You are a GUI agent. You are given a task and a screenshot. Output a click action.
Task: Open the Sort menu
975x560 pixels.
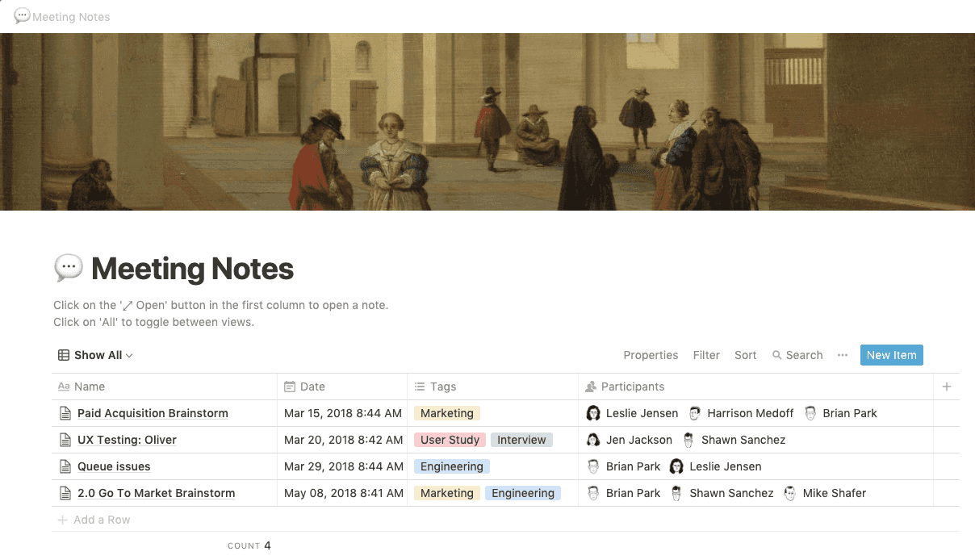coord(745,355)
